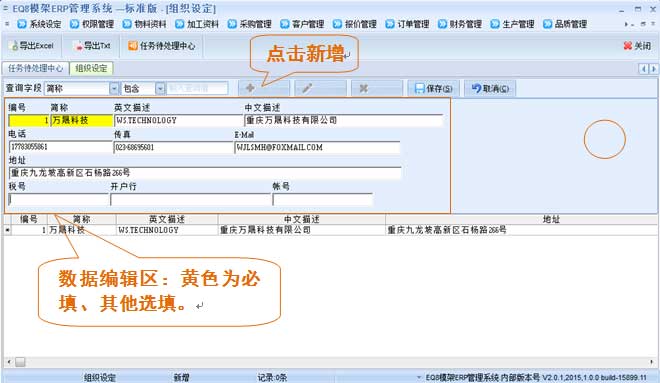Click the E-Mail input field
This screenshot has height=383, width=660.
[317, 147]
